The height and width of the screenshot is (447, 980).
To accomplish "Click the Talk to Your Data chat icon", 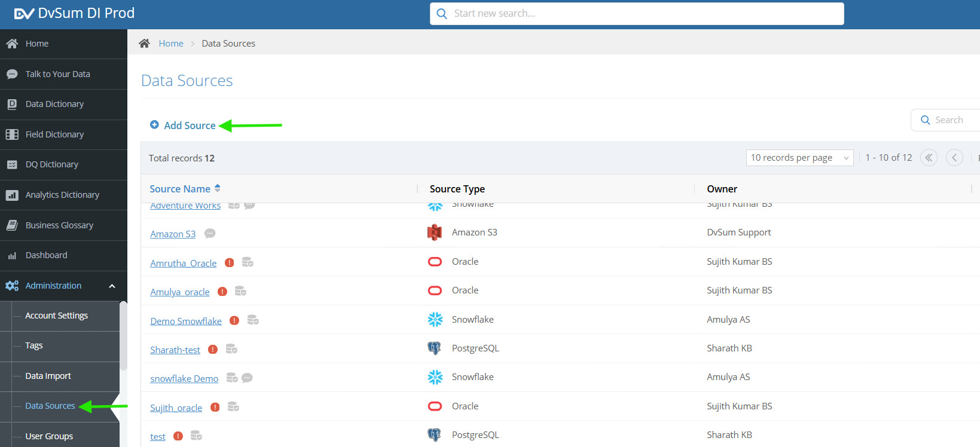I will click(12, 74).
